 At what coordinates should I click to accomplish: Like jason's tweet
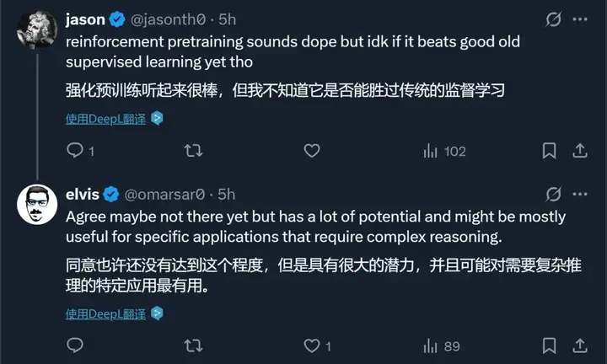[x=312, y=151]
